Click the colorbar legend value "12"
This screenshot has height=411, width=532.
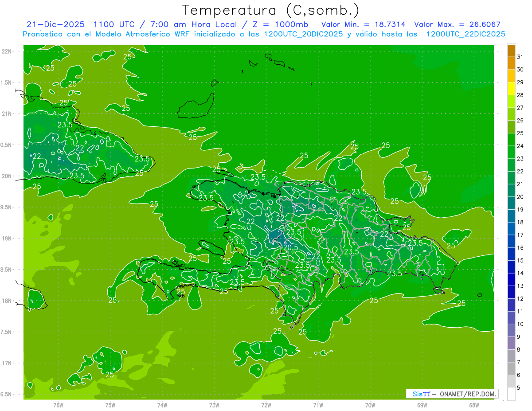pyautogui.click(x=520, y=298)
